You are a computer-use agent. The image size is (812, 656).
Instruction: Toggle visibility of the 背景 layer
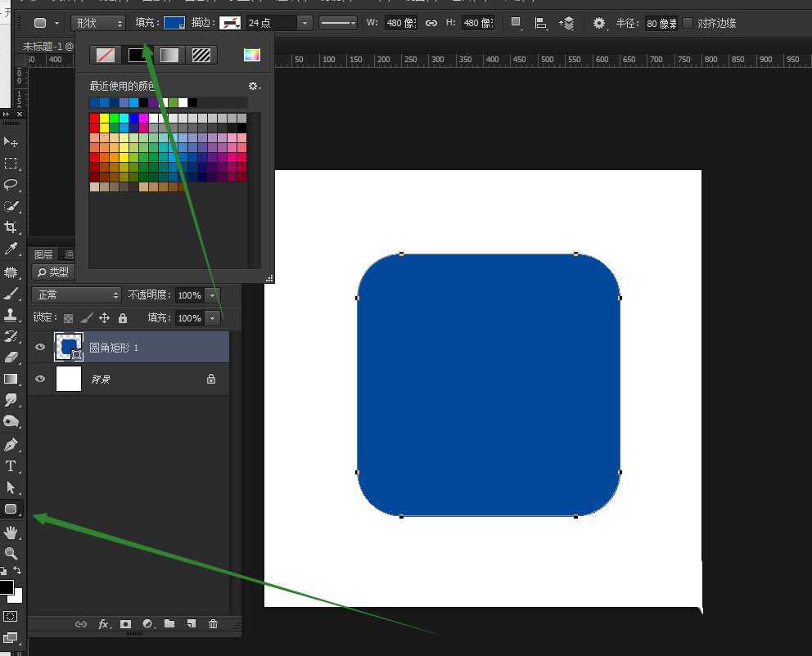[39, 379]
